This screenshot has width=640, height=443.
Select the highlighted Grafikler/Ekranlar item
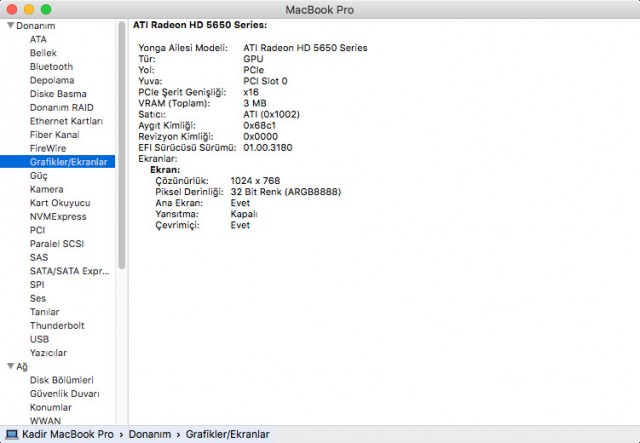(x=67, y=161)
